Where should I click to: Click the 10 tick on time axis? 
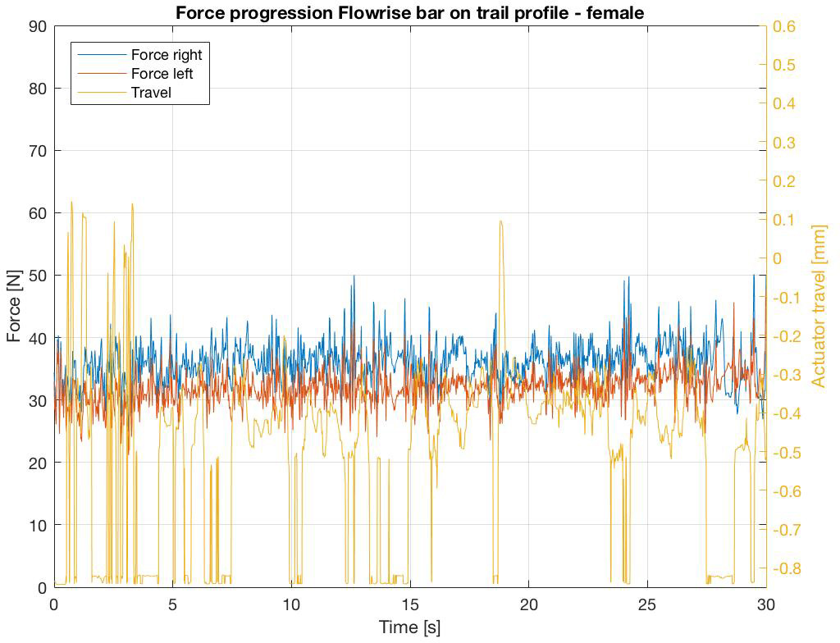click(291, 604)
